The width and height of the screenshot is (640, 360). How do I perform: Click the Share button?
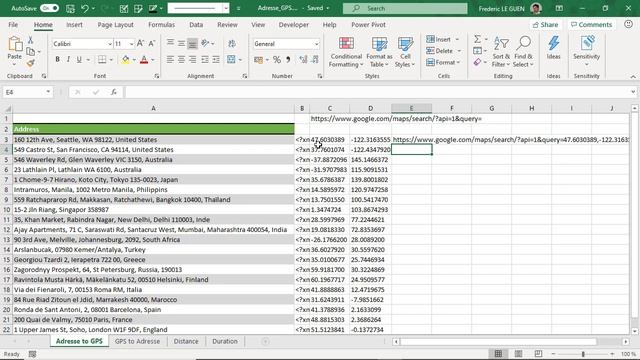545,24
